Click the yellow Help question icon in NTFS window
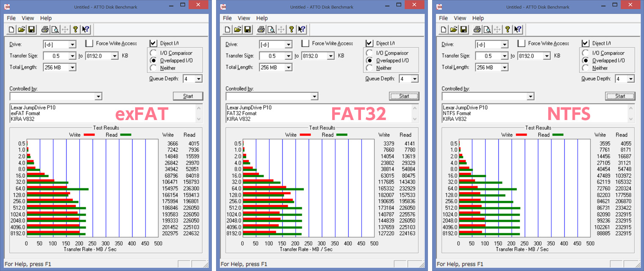This screenshot has height=271, width=644. [507, 29]
